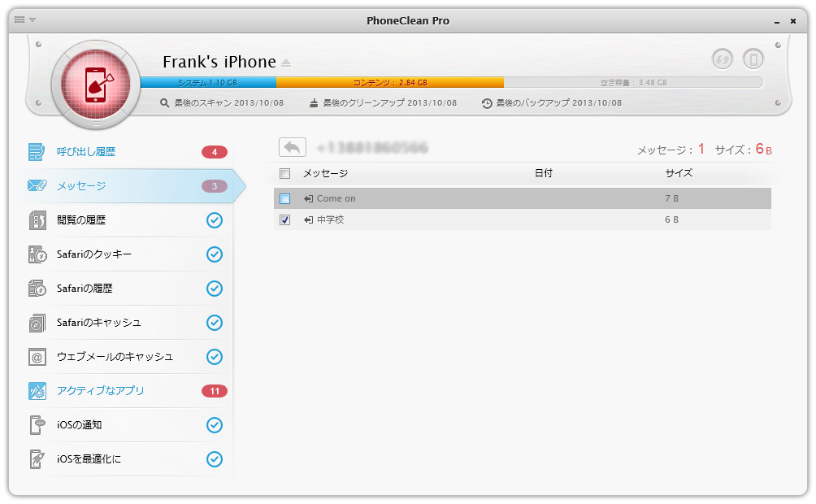Click the 7 B size value
The height and width of the screenshot is (504, 816).
tap(672, 198)
